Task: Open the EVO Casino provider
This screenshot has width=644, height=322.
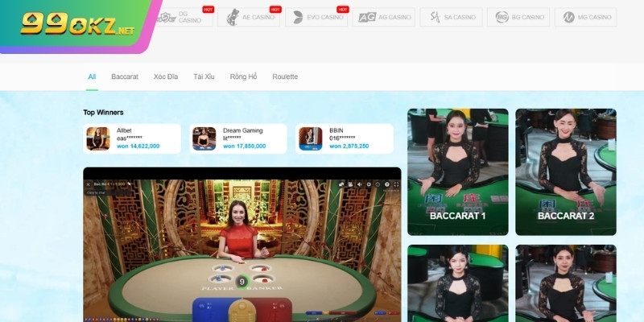Action: [x=316, y=17]
